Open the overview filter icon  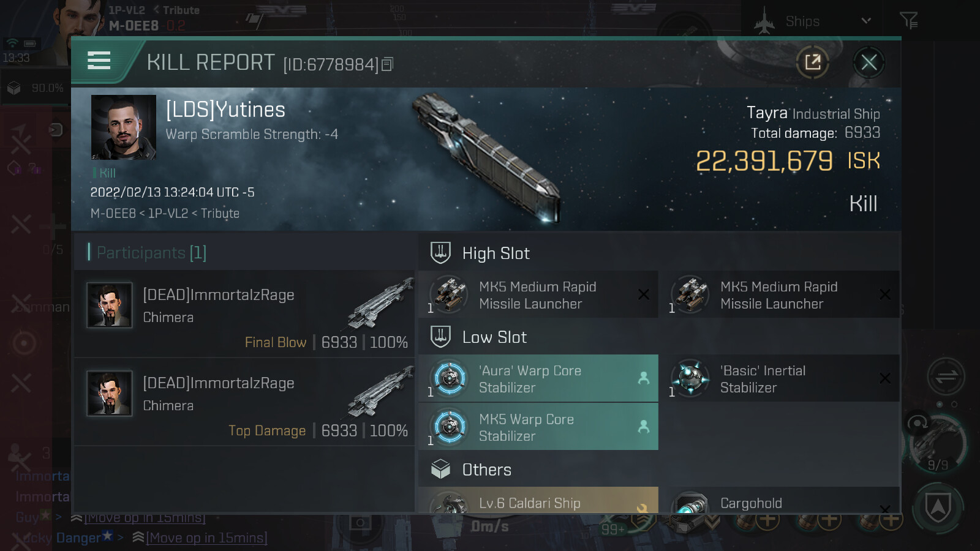(908, 21)
